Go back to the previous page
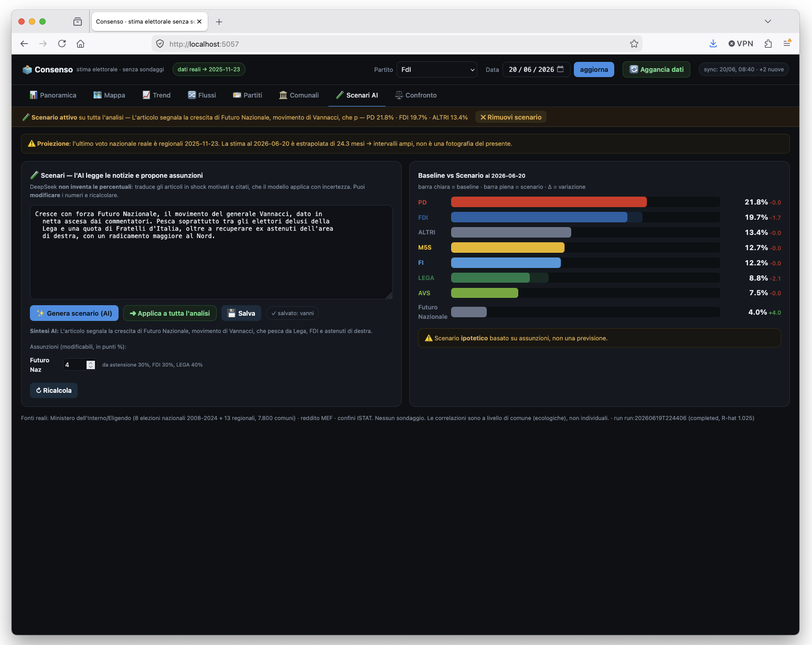The height and width of the screenshot is (645, 812). [24, 44]
